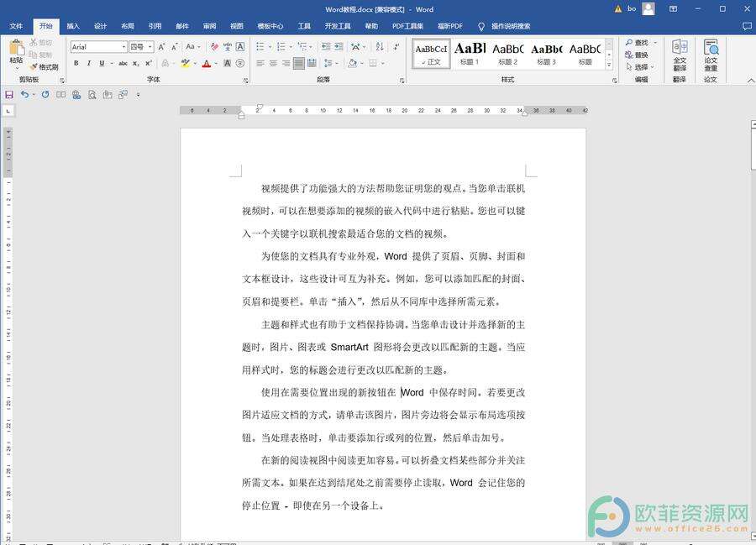Toggle strikethrough (abc) formatting
The image size is (756, 545).
pos(123,63)
